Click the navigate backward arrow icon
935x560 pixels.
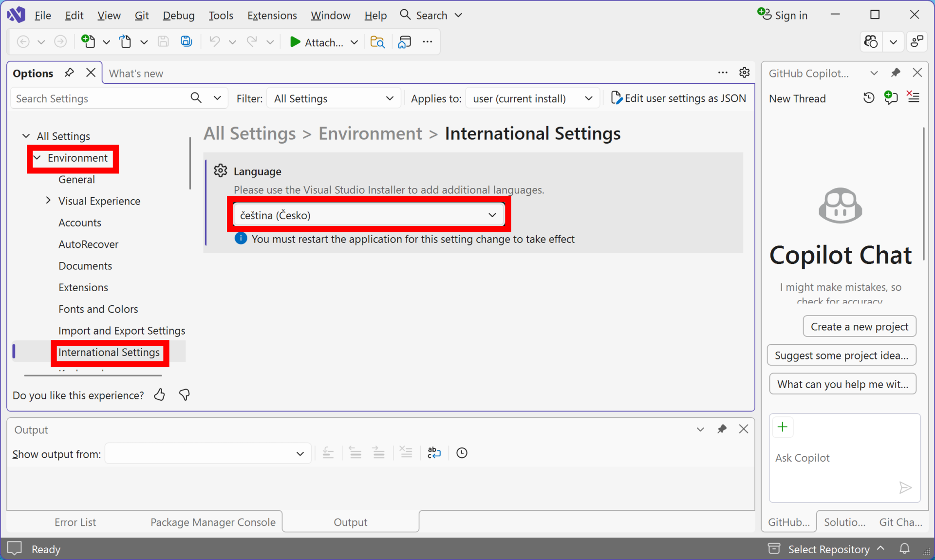[x=23, y=42]
